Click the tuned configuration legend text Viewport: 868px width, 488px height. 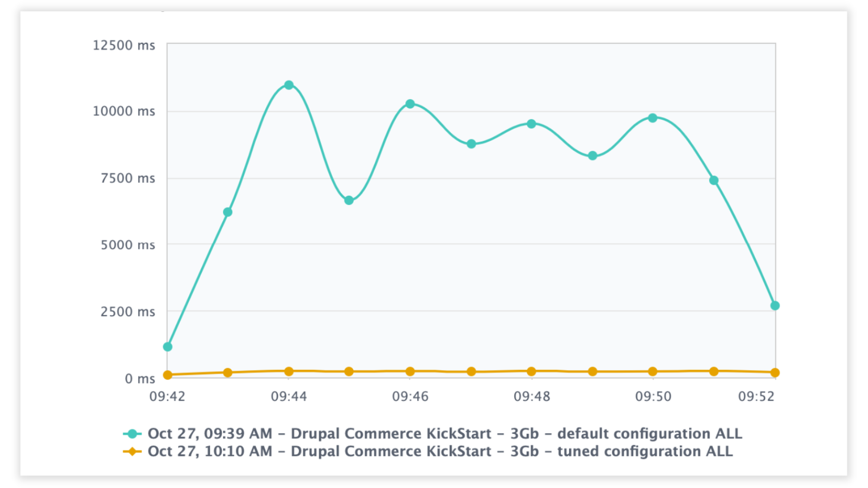(x=441, y=451)
